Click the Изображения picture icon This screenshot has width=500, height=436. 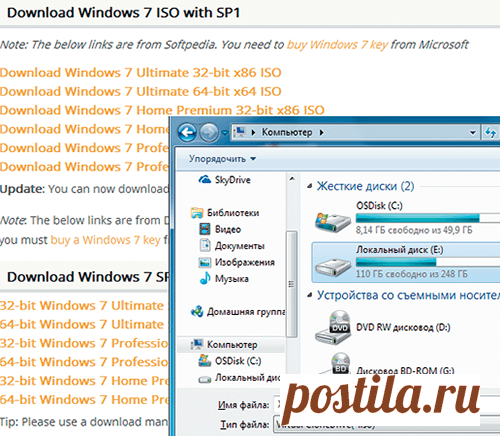coord(205,262)
